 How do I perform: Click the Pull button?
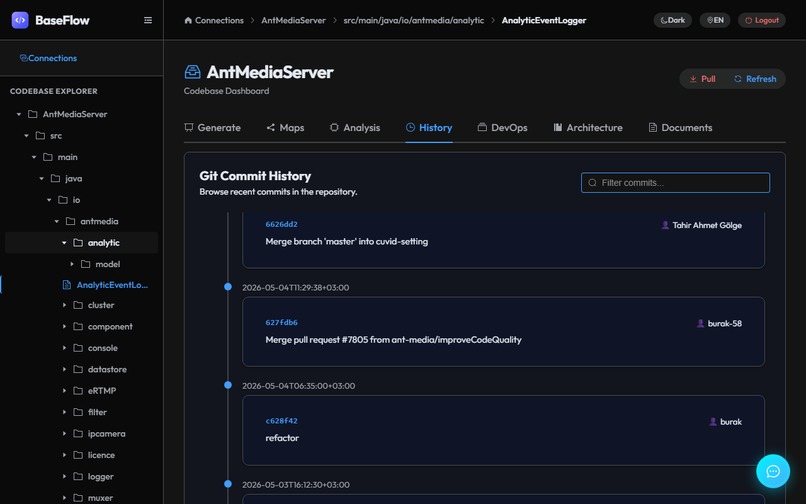click(702, 79)
